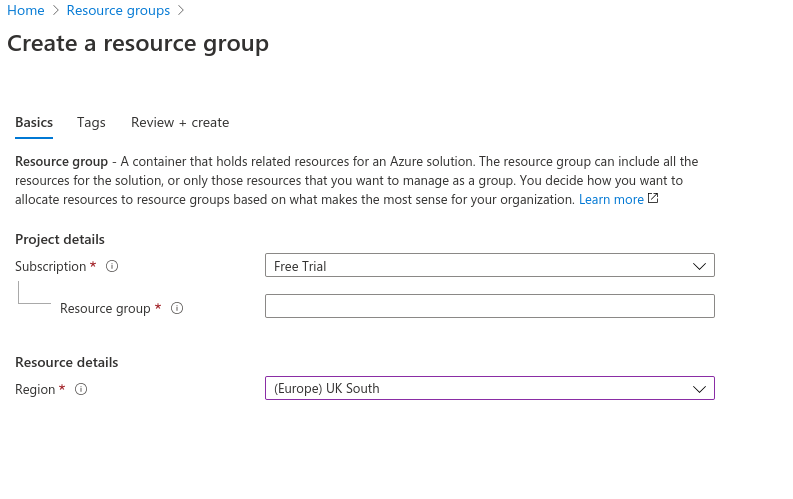Focus the Resource group name input field
The image size is (793, 499).
(489, 306)
